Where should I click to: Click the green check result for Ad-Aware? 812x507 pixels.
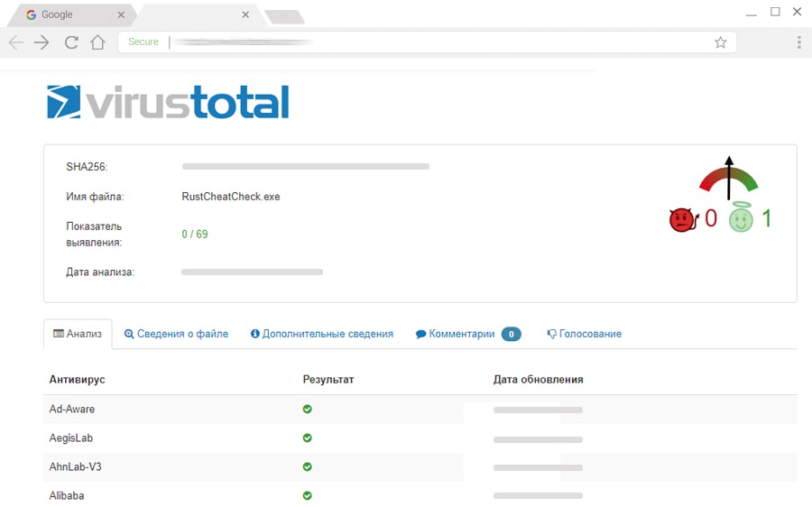[x=307, y=410]
